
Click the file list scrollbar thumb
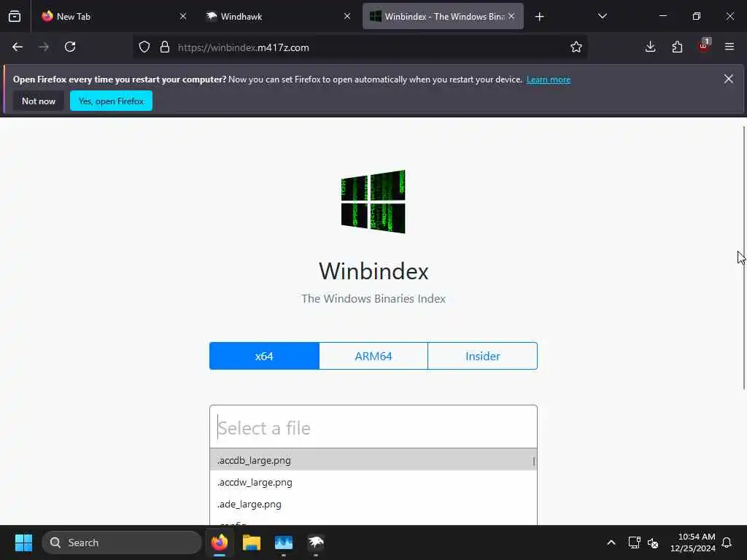pos(533,462)
